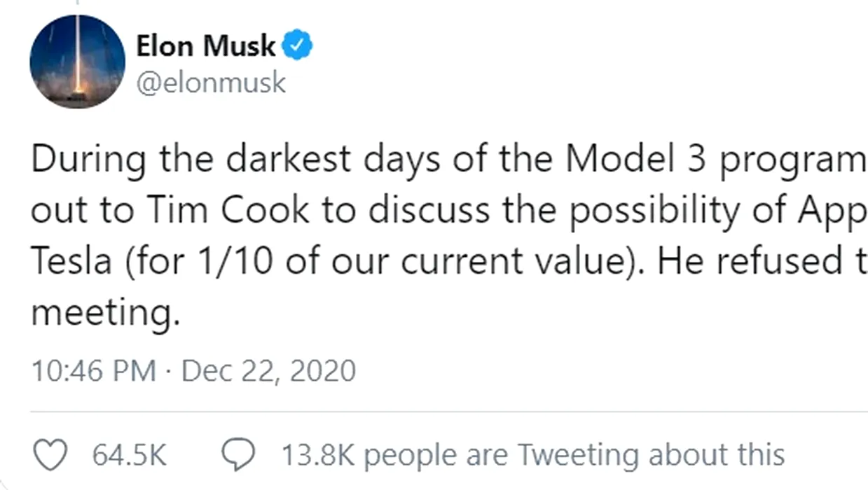Click the 13.8K replies number
Viewport: 868px width, 490px height.
tap(319, 455)
